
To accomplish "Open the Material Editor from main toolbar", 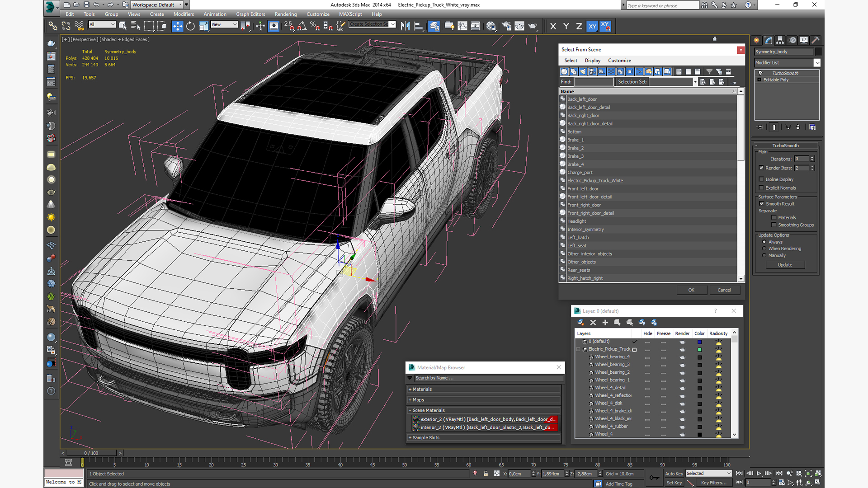I will [491, 26].
